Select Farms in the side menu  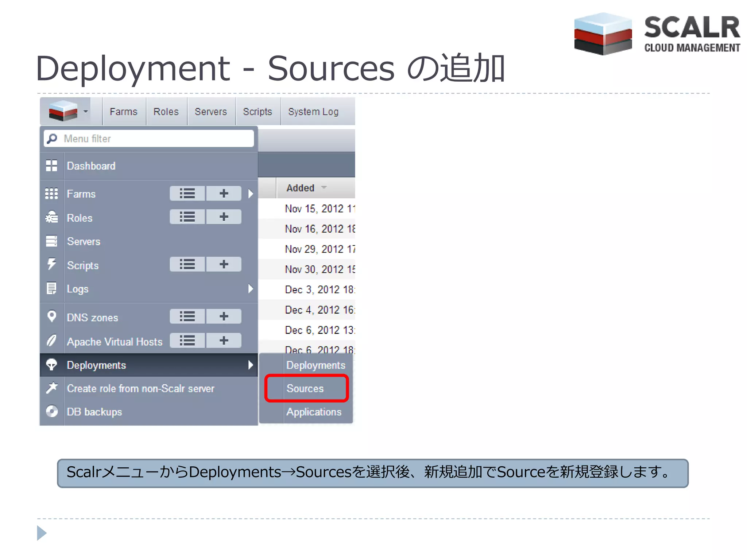[81, 194]
